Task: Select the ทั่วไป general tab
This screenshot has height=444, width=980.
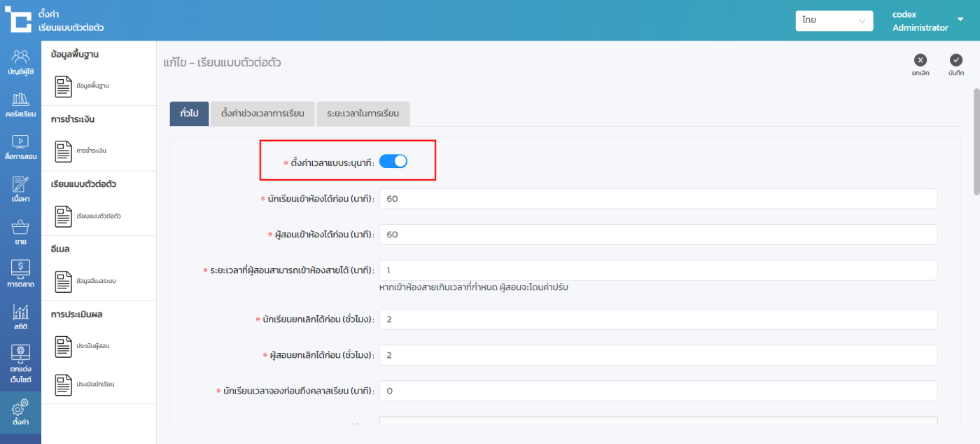Action: [189, 113]
